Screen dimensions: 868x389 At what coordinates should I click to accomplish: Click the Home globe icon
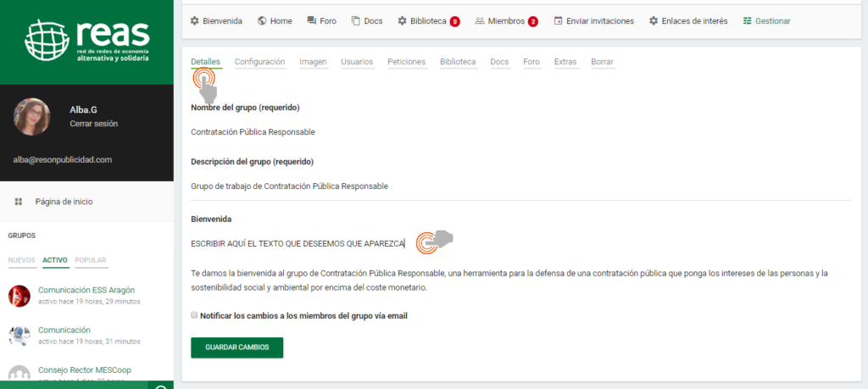click(x=262, y=20)
